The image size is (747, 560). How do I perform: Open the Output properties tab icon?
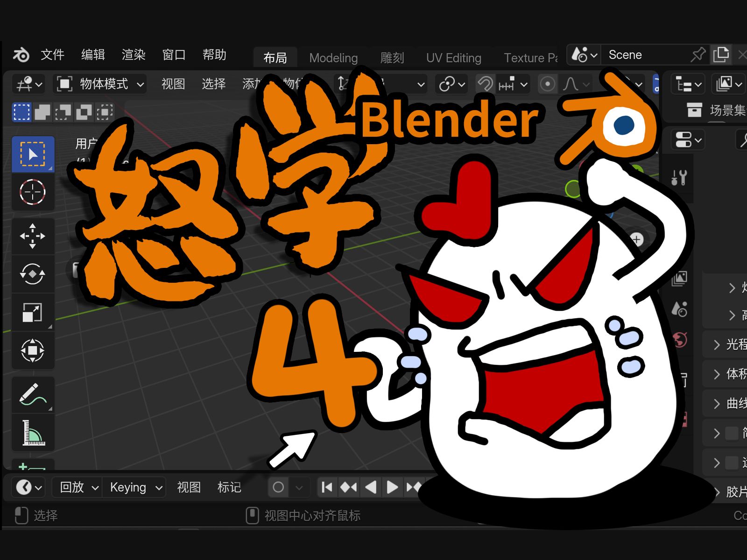click(679, 279)
